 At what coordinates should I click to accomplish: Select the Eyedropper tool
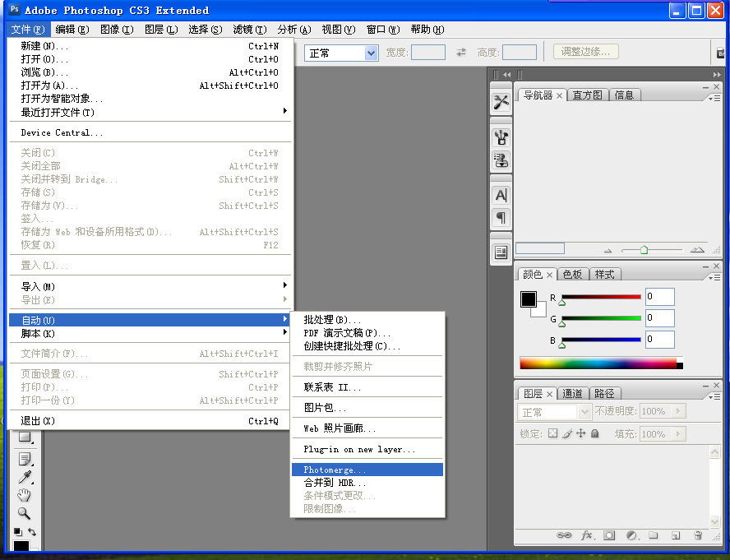point(25,477)
